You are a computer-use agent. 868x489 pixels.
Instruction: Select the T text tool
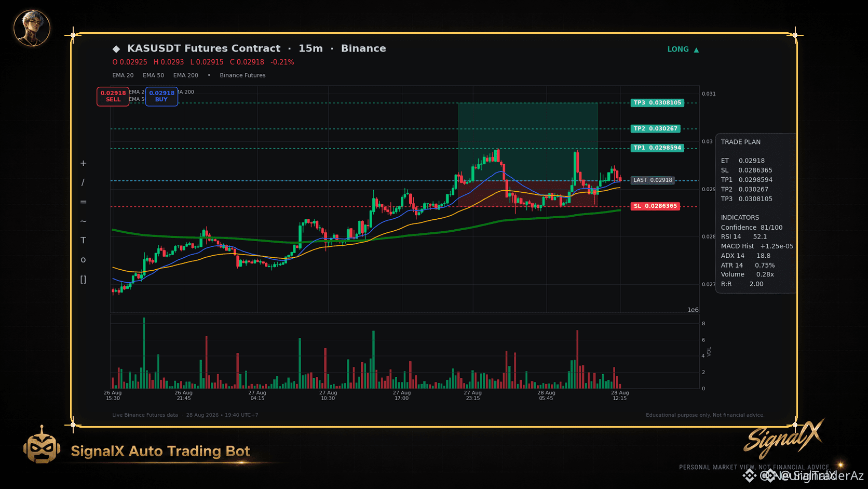coord(83,241)
